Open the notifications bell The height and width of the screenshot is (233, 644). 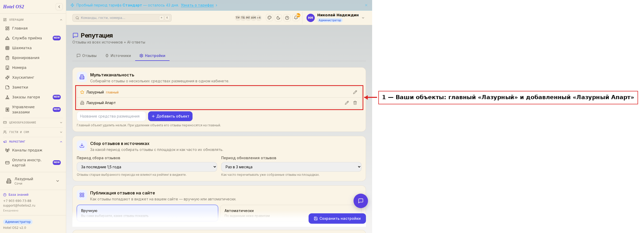[296, 18]
